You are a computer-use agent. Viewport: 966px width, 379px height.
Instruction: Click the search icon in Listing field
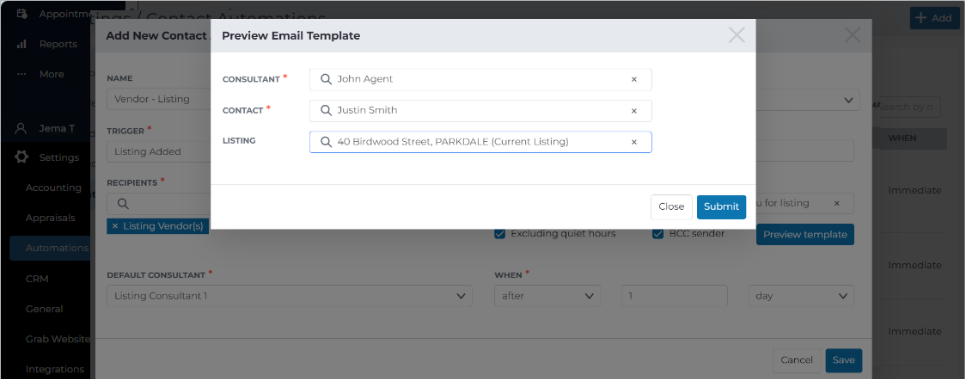(x=326, y=142)
